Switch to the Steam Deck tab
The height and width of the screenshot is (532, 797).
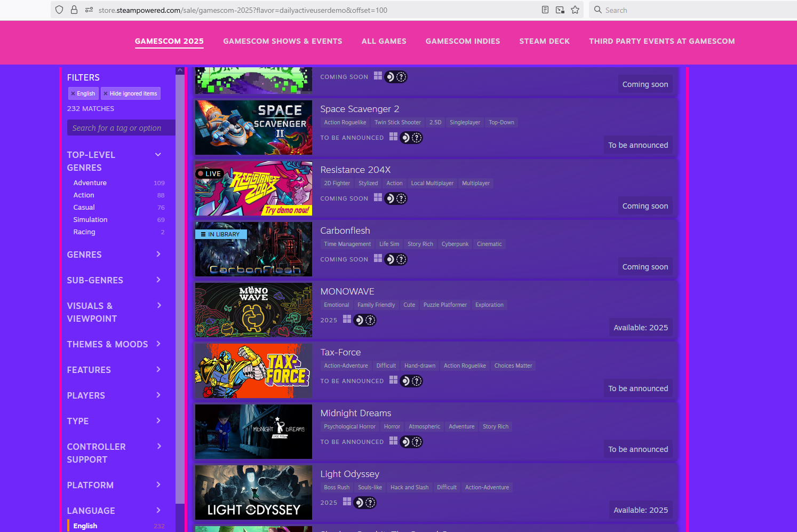tap(544, 41)
